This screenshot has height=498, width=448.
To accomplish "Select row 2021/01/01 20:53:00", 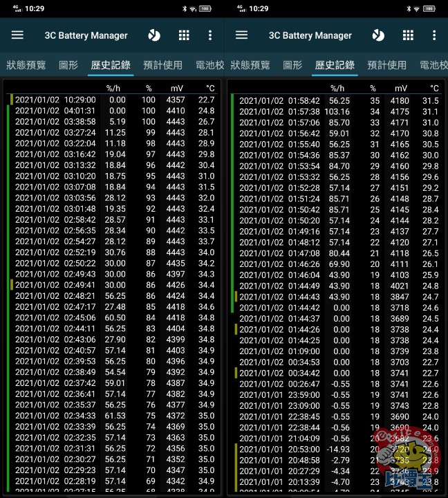I will 337,450.
